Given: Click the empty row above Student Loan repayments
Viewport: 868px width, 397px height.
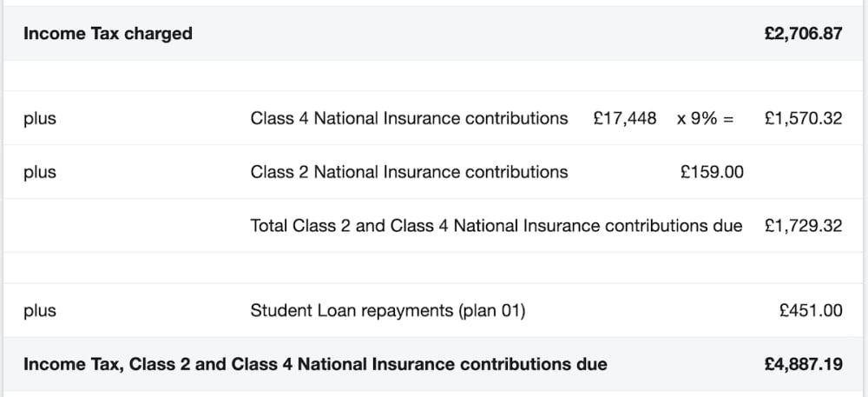Looking at the screenshot, I should 434,268.
